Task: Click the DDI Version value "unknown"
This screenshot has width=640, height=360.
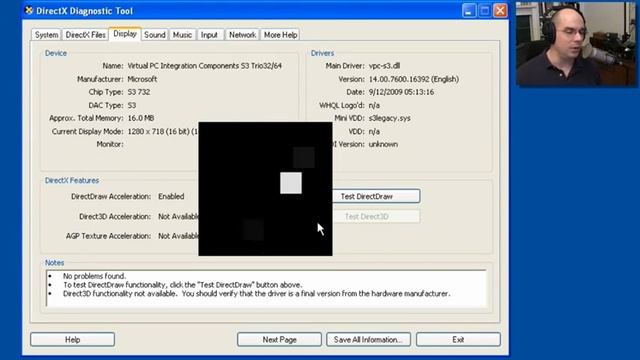Action: pos(383,144)
